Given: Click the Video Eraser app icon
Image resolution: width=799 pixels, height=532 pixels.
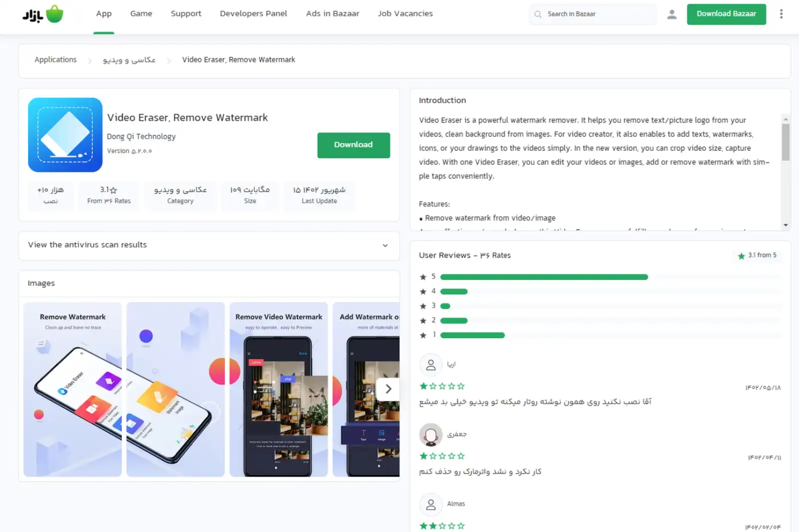Looking at the screenshot, I should pos(65,135).
